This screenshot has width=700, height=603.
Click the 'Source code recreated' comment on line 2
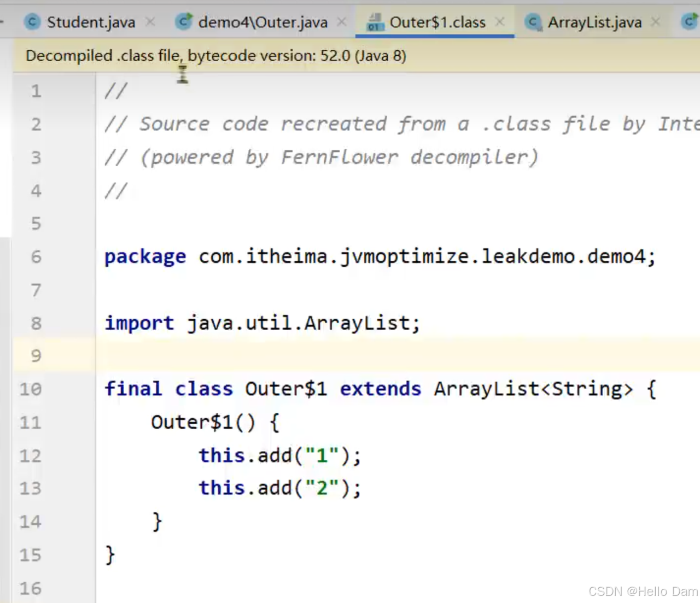coord(402,124)
